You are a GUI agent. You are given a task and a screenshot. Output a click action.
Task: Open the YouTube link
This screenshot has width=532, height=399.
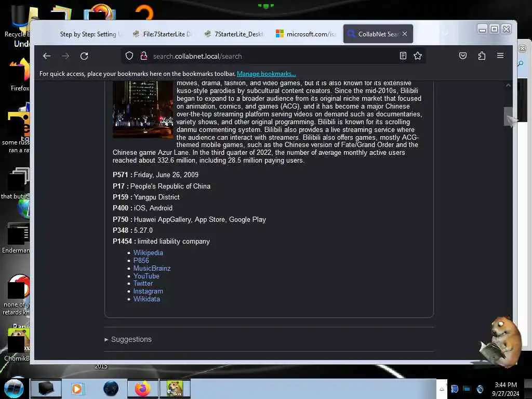tap(146, 276)
